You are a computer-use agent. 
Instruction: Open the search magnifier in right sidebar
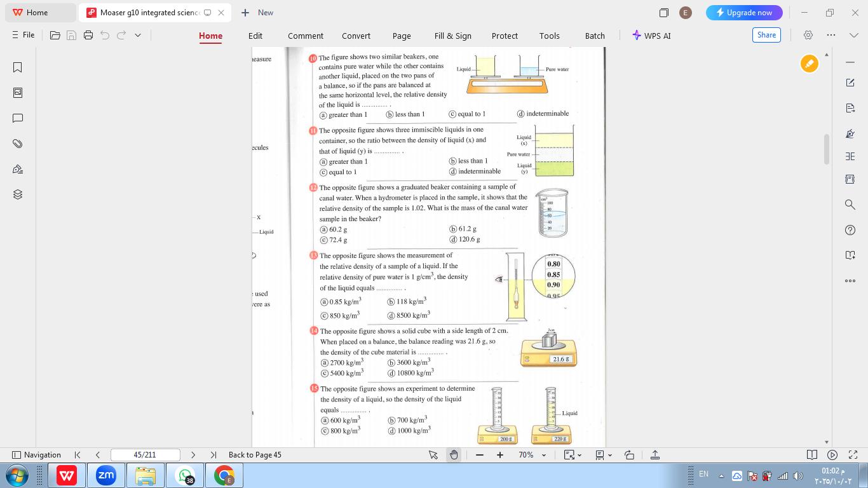coord(850,205)
